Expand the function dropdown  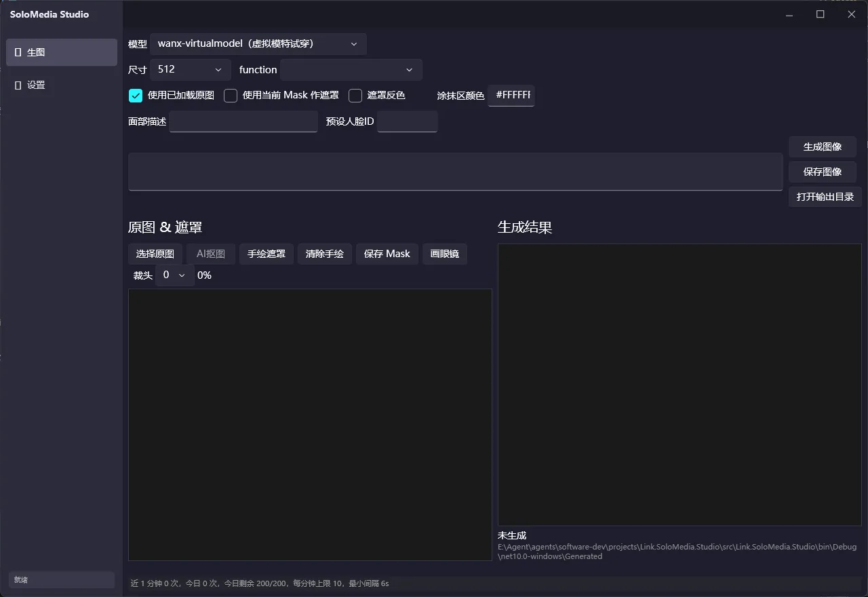[351, 69]
